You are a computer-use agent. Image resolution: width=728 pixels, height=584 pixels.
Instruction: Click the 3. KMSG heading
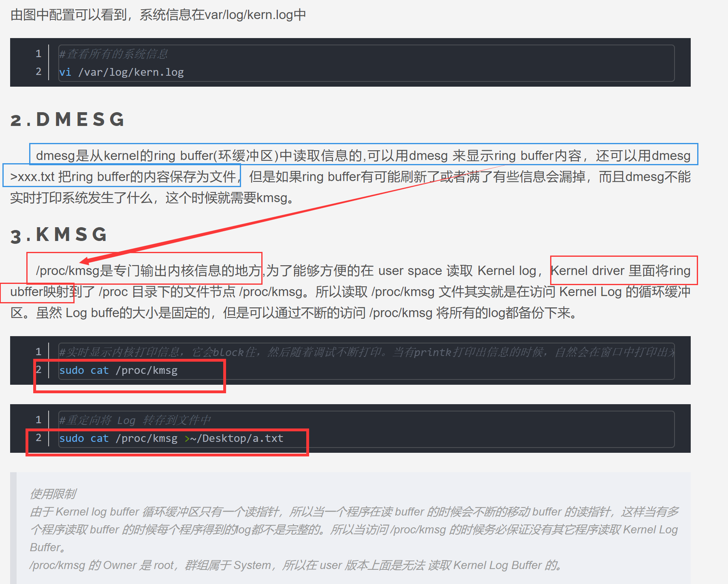click(59, 235)
